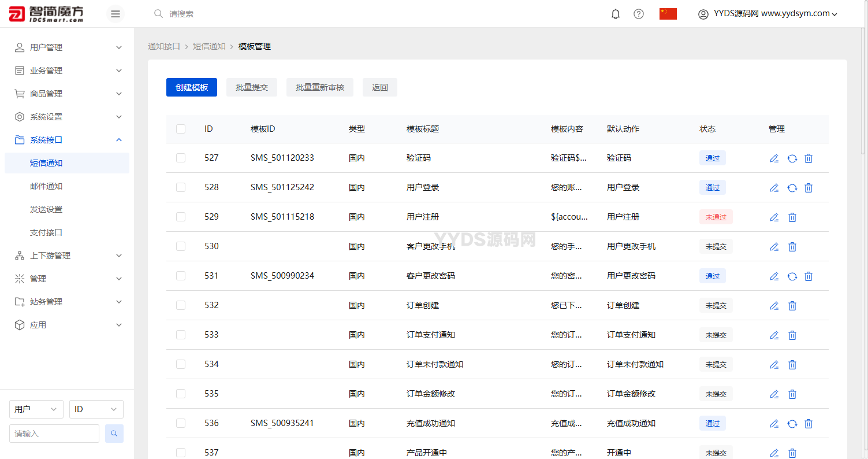Image resolution: width=868 pixels, height=459 pixels.
Task: Select all templates via the header checkbox
Action: [x=181, y=128]
